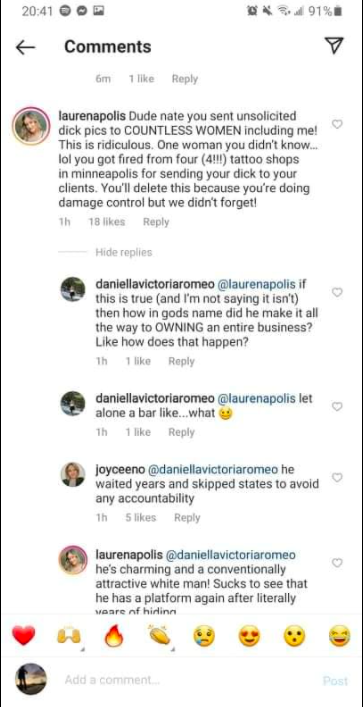Collapse thread with Hide replies

pos(124,252)
